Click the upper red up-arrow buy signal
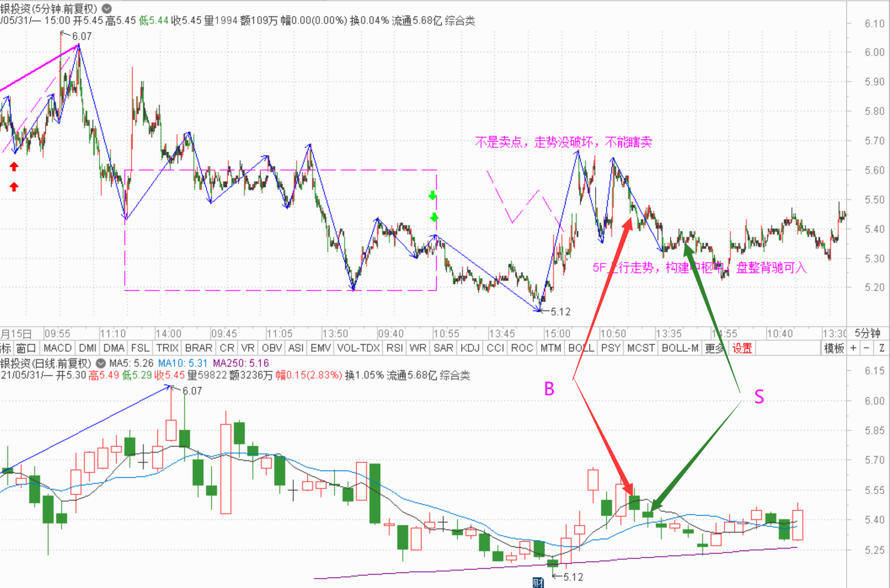Viewport: 890px width, 588px height. coord(14,166)
